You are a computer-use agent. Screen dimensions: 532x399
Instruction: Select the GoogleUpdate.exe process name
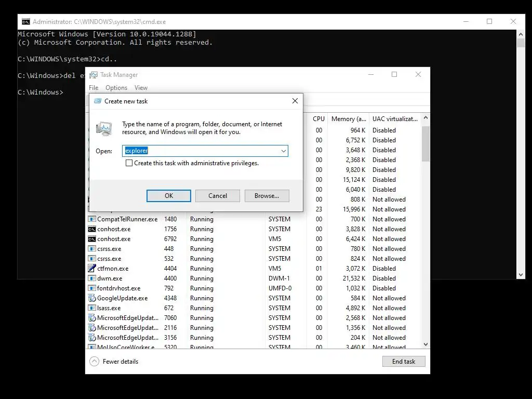122,298
